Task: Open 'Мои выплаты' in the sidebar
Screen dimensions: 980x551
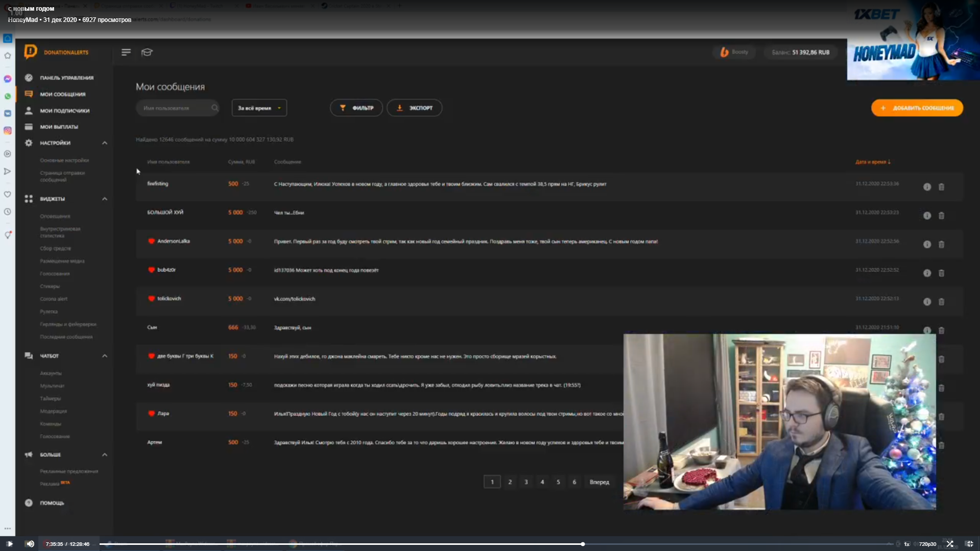Action: click(x=59, y=127)
